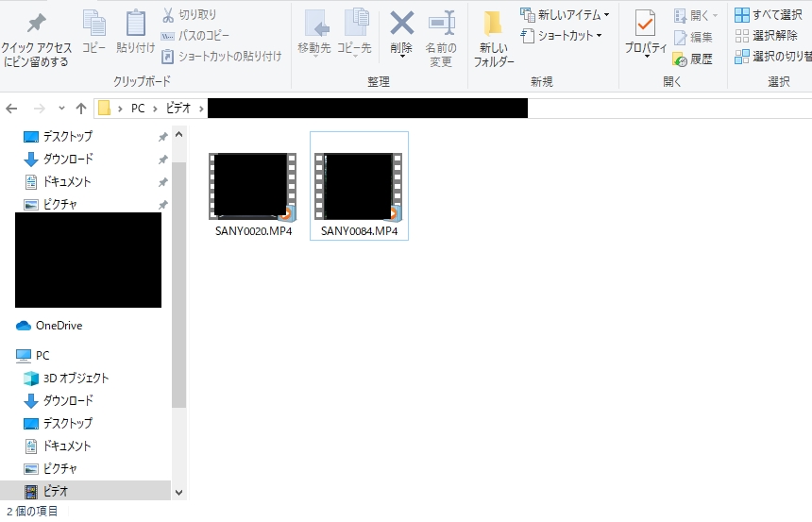812x522 pixels.
Task: Click 履歴 (History) in ribbon
Action: (x=693, y=59)
